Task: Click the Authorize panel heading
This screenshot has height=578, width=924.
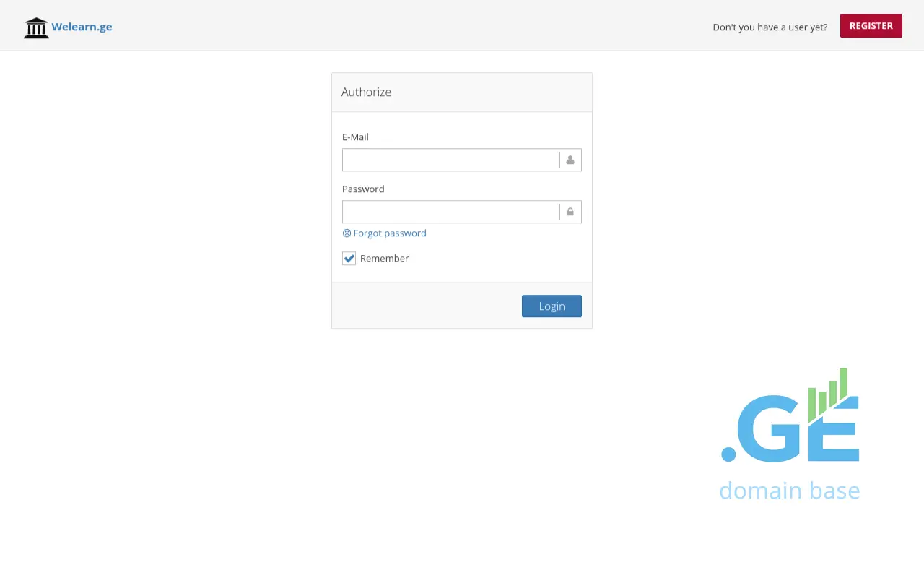Action: tap(366, 92)
